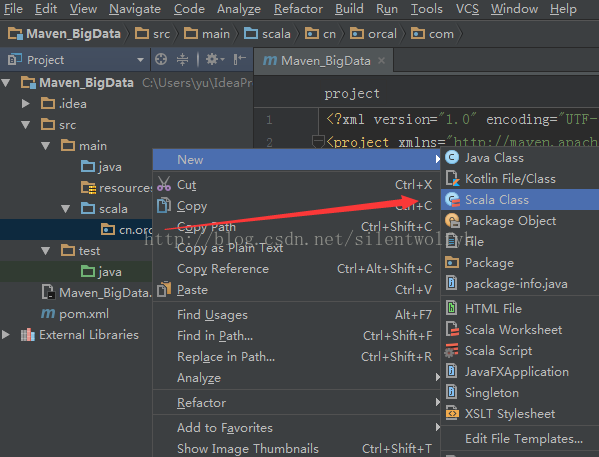Click Edit File Templates... entry
The height and width of the screenshot is (457, 599).
(520, 438)
